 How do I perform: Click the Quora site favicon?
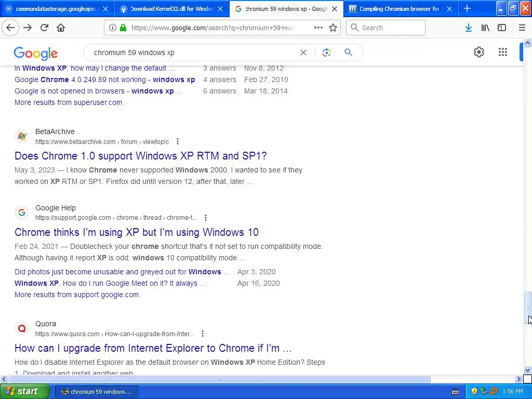pyautogui.click(x=22, y=328)
